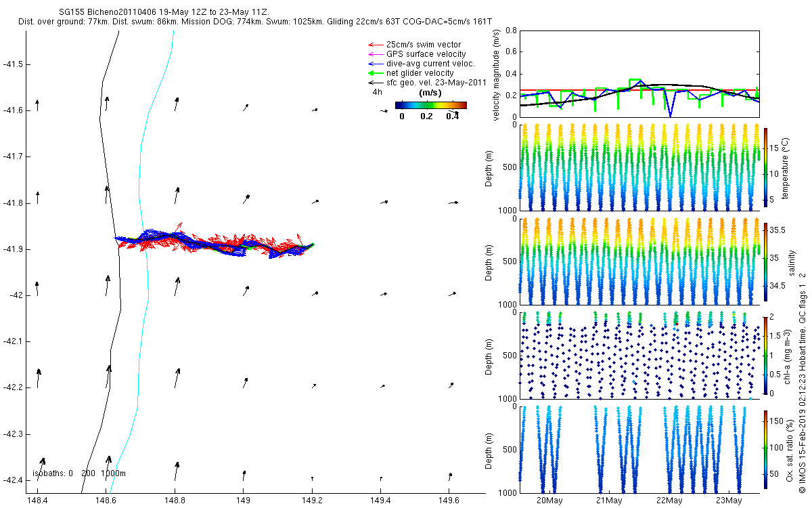The height and width of the screenshot is (508, 812).
Task: Click the '149.6' longitude tick label
Action: click(x=449, y=501)
